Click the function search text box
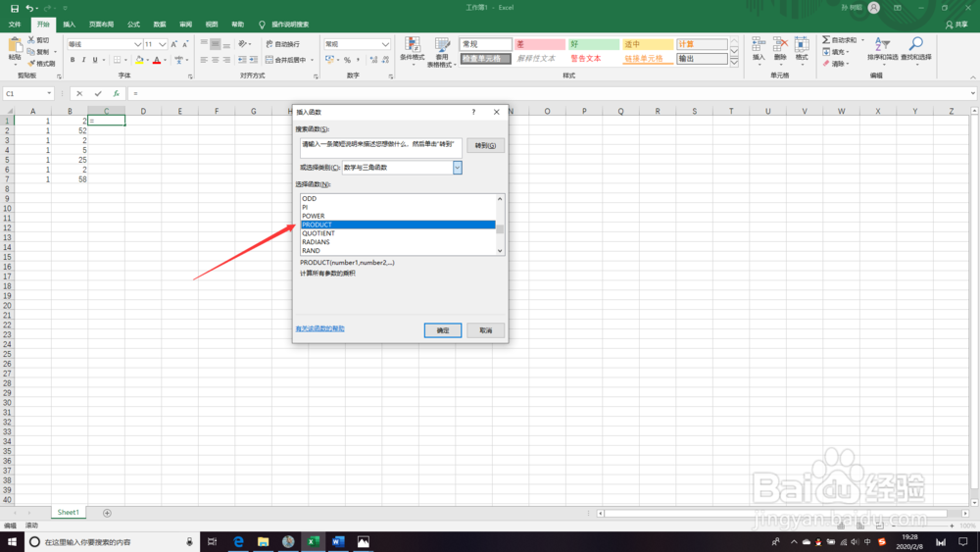 (380, 147)
